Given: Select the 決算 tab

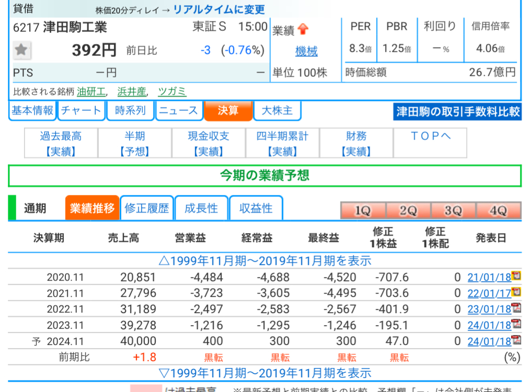Looking at the screenshot, I should [x=228, y=111].
